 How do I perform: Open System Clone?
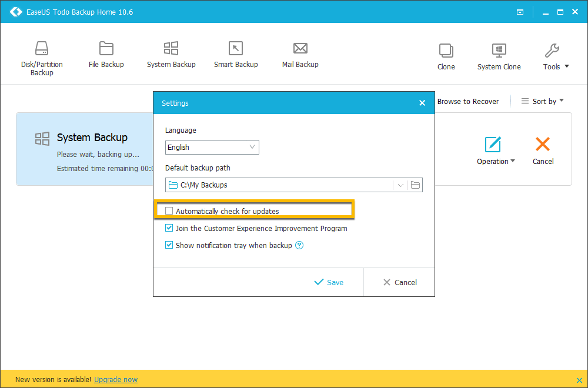[499, 56]
